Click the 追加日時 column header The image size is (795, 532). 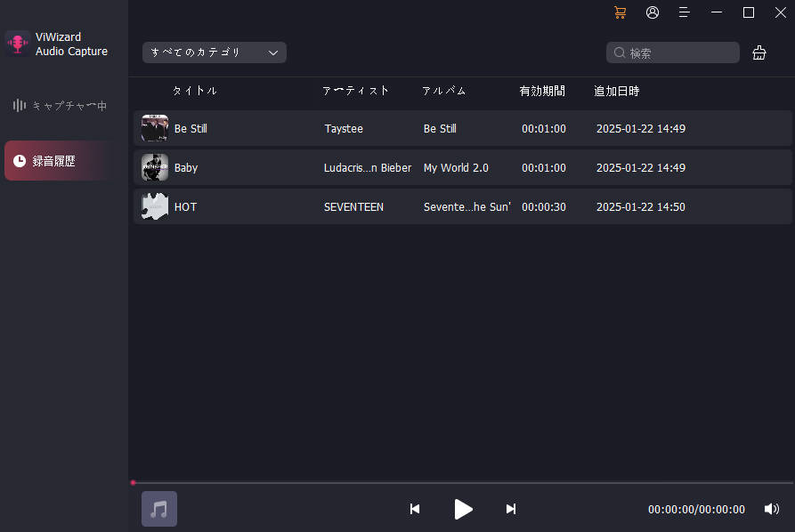pos(617,91)
